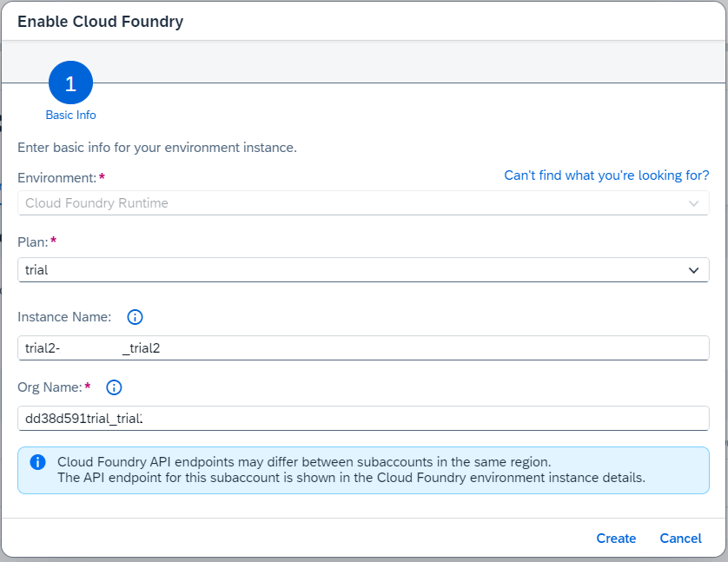Open the Plan combo box showing trial
The image size is (728, 562).
[347, 270]
